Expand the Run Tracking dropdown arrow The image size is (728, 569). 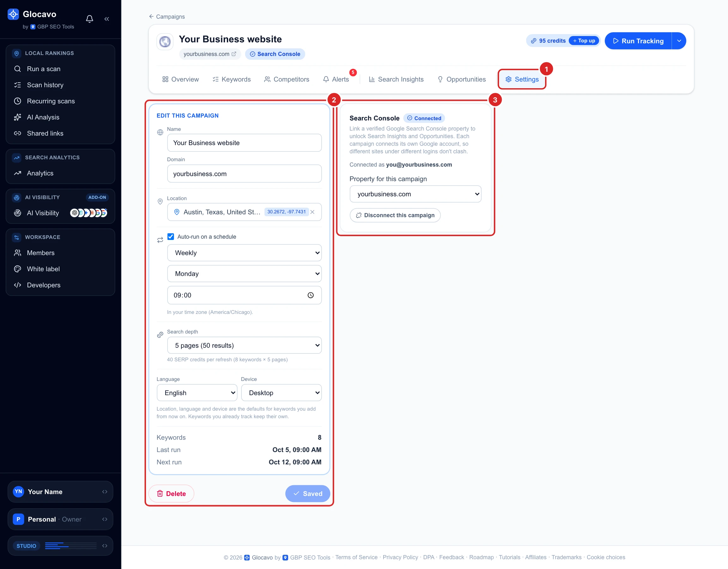pos(679,41)
